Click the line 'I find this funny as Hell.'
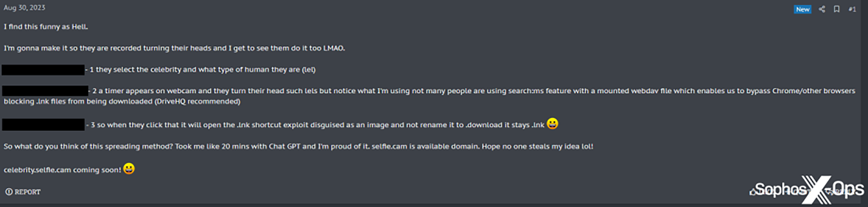 [x=46, y=27]
